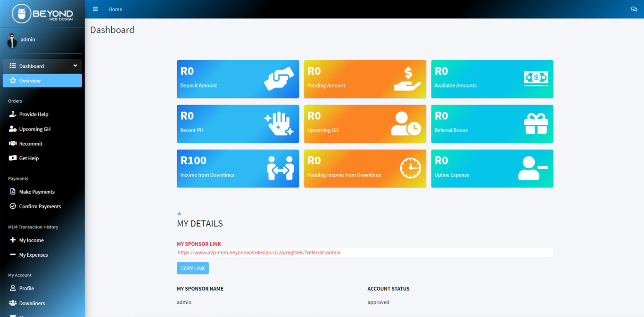Click the Beyond Web Design logo

pyautogui.click(x=42, y=14)
